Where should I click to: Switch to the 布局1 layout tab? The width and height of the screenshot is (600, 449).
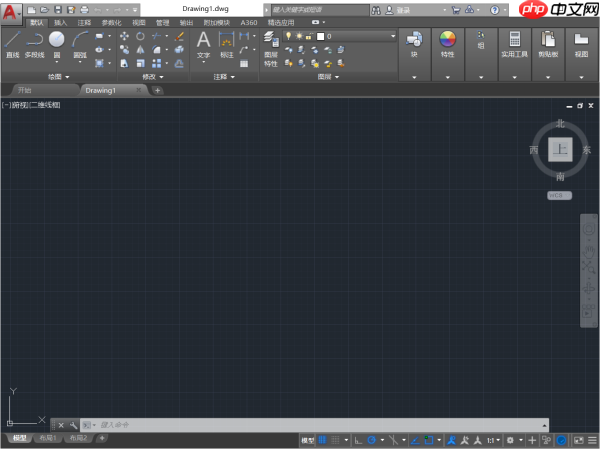[48, 438]
